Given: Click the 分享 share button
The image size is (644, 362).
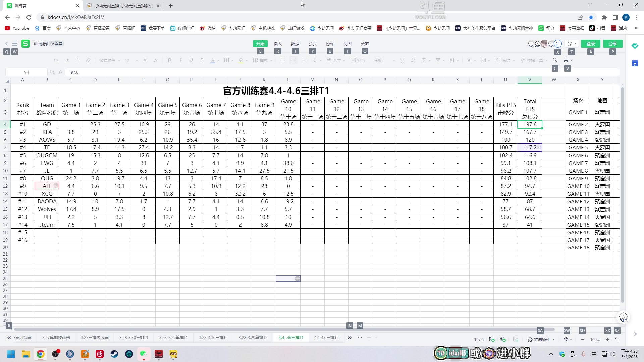Looking at the screenshot, I should pyautogui.click(x=613, y=44).
